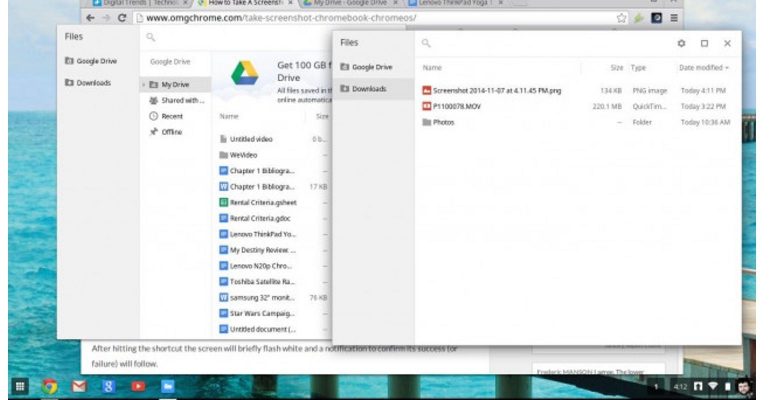Image resolution: width=770 pixels, height=400 pixels.
Task: Open settings gear in front Files window
Action: (681, 43)
